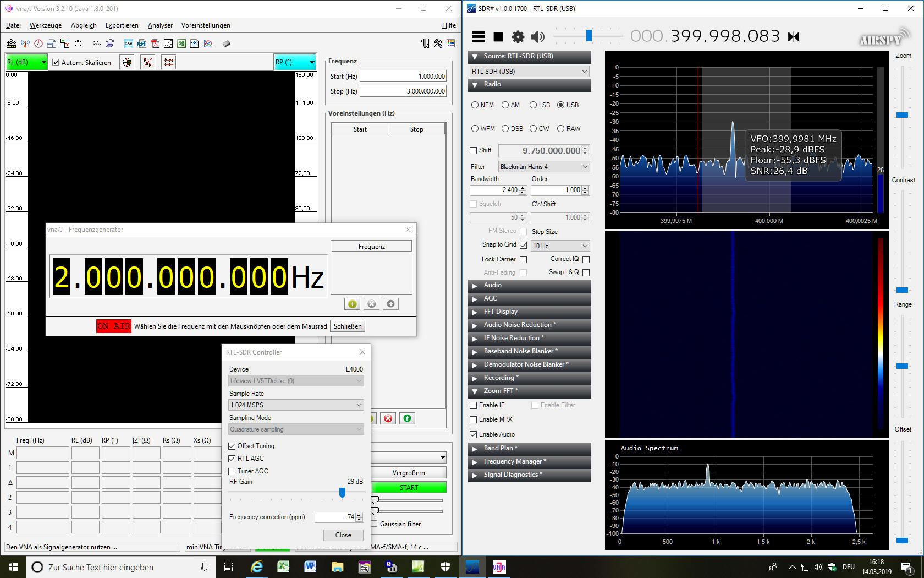
Task: Expand the Audio panel in SDR#
Action: coord(529,285)
